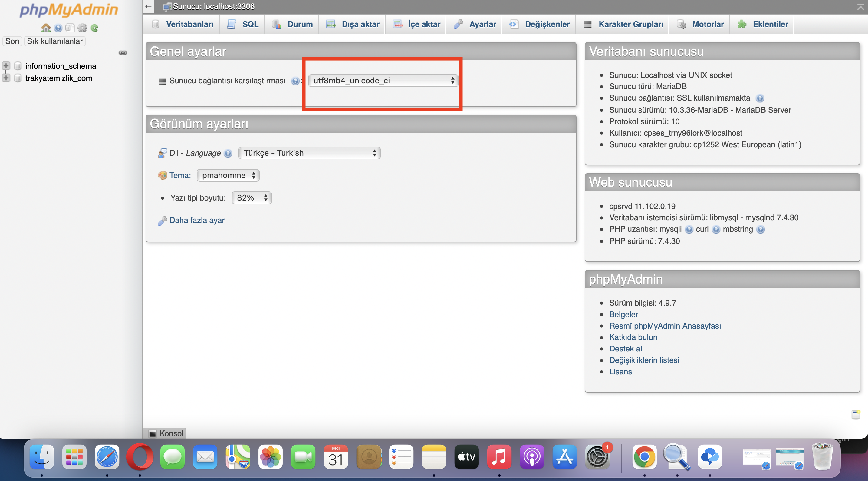868x481 pixels.
Task: Switch to the SQL tab
Action: 242,24
